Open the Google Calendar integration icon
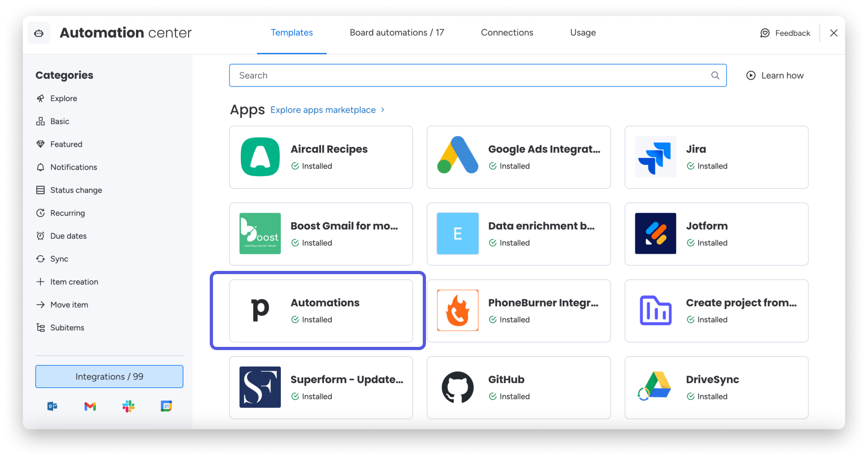 (x=166, y=406)
